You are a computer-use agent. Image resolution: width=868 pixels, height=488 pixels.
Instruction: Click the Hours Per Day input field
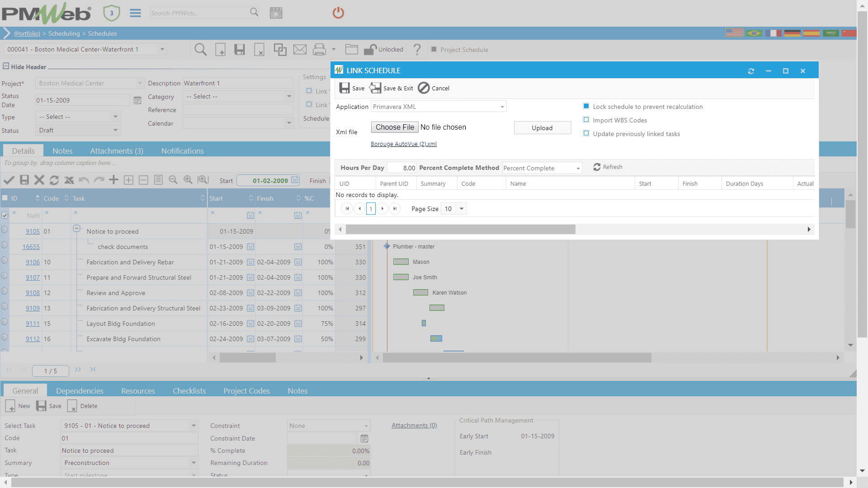tap(401, 168)
